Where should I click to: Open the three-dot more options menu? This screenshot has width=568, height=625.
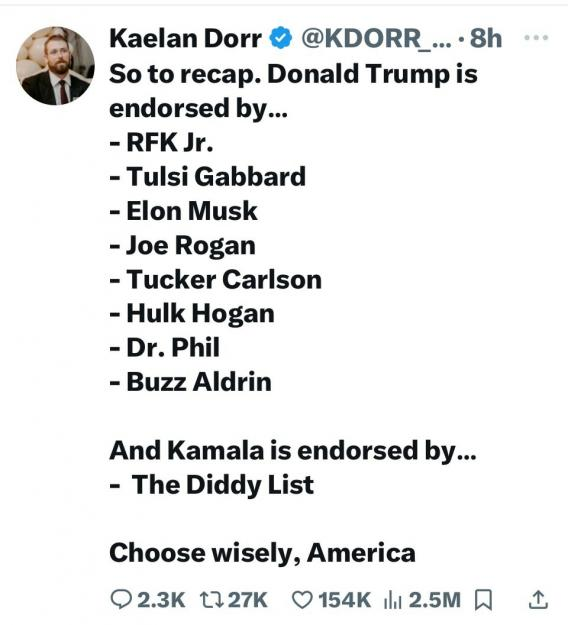point(536,38)
